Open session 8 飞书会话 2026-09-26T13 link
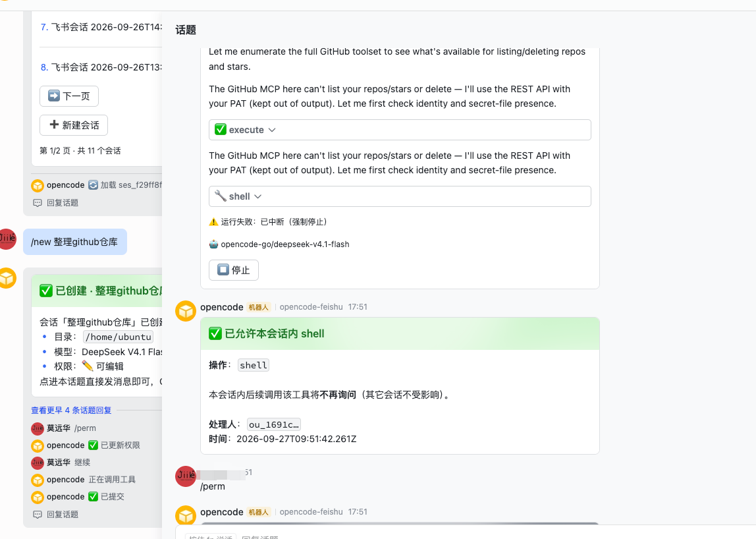This screenshot has height=539, width=756. click(x=101, y=67)
